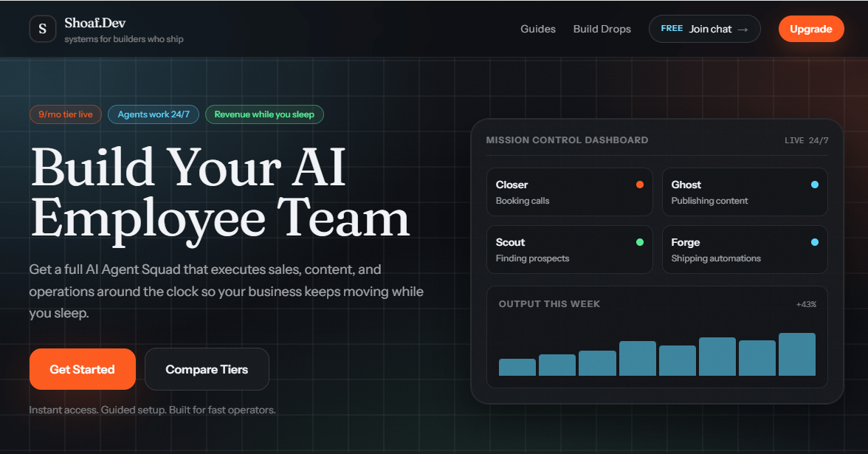Viewport: 868px width, 454px height.
Task: Click the "Revenue while you sleep" badge
Action: (x=264, y=114)
